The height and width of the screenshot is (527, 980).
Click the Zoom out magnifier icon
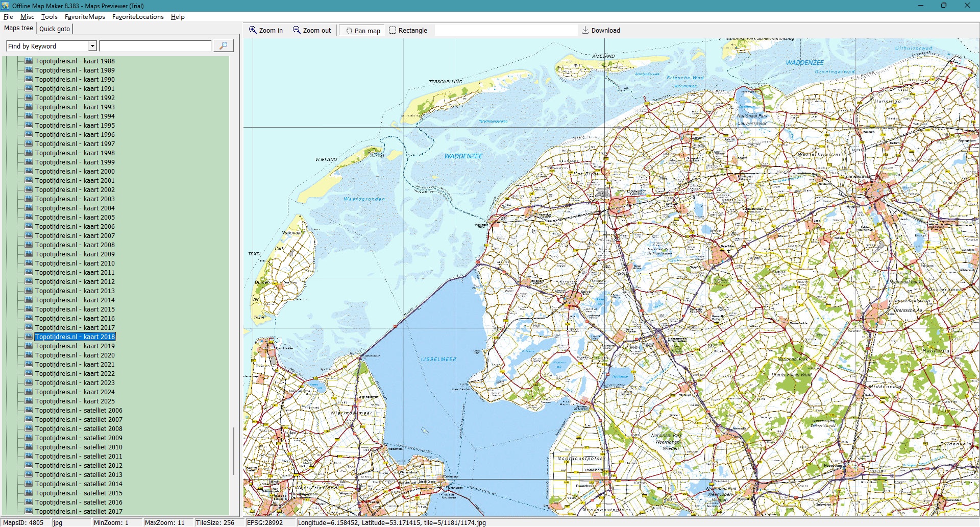click(x=297, y=30)
